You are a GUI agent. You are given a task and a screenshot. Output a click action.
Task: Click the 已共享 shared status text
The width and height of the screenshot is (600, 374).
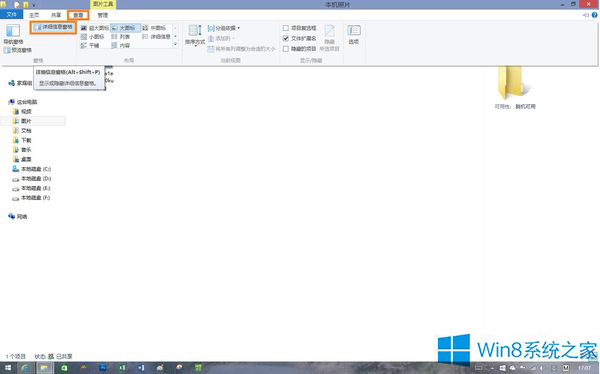click(64, 356)
